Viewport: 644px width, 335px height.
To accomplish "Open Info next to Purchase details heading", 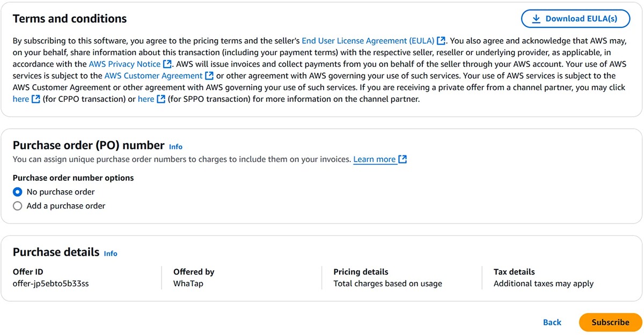I will (111, 254).
